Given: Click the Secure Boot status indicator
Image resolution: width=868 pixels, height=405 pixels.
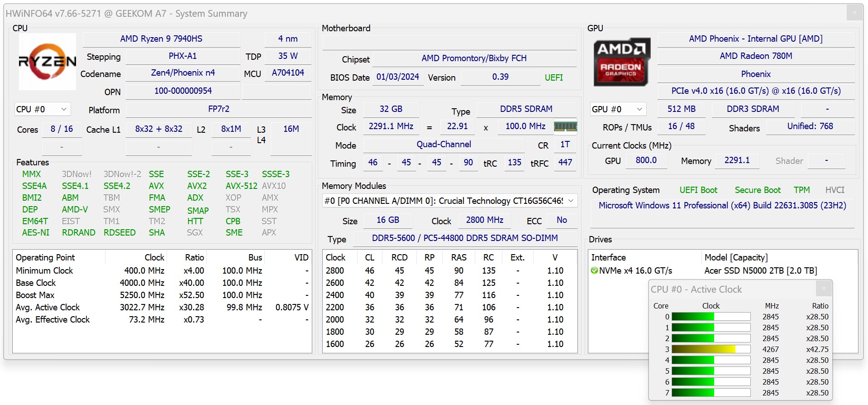Looking at the screenshot, I should point(757,190).
